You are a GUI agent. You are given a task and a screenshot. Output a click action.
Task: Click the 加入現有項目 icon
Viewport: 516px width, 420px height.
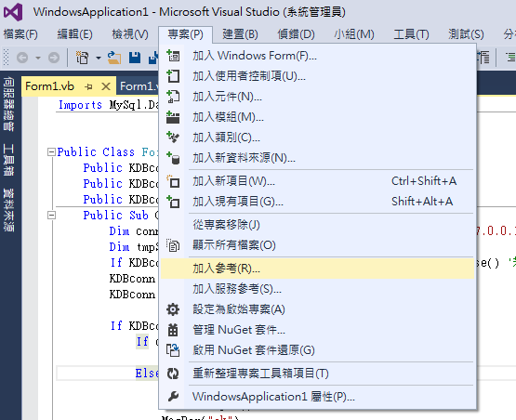(x=173, y=202)
